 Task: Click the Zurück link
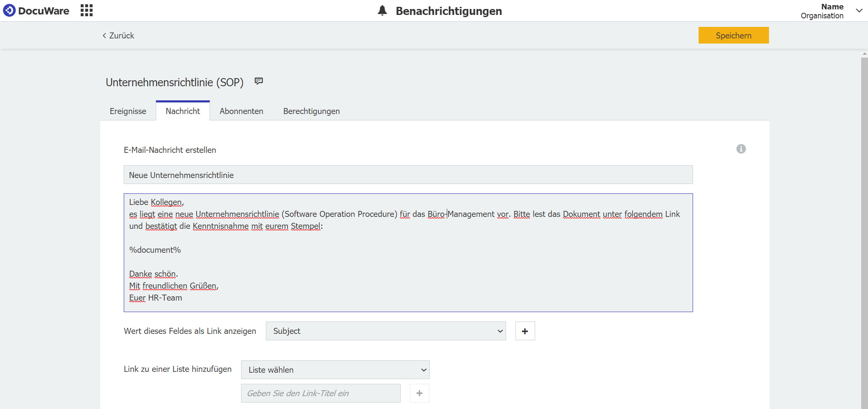tap(121, 35)
